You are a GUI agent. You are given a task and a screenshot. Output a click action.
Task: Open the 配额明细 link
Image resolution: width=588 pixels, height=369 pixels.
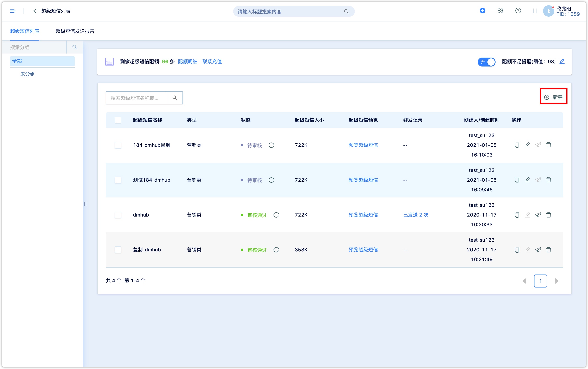tap(187, 62)
